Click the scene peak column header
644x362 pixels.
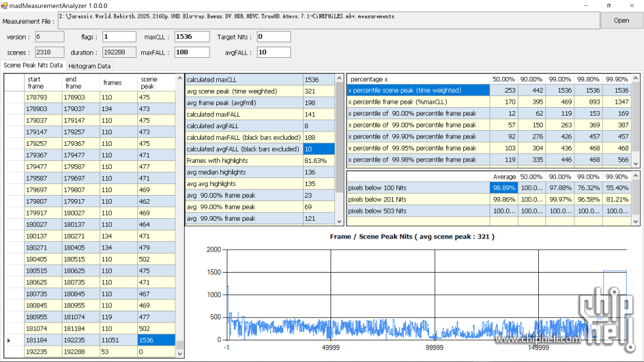(156, 83)
